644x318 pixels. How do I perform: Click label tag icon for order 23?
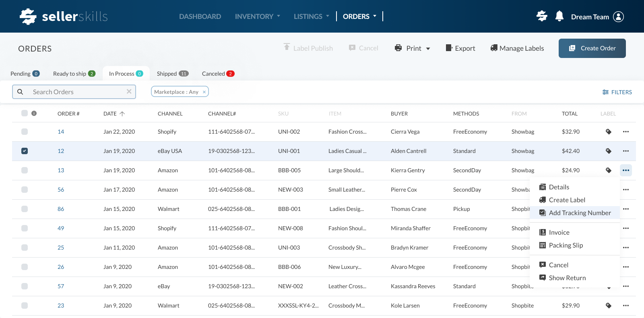tap(608, 306)
